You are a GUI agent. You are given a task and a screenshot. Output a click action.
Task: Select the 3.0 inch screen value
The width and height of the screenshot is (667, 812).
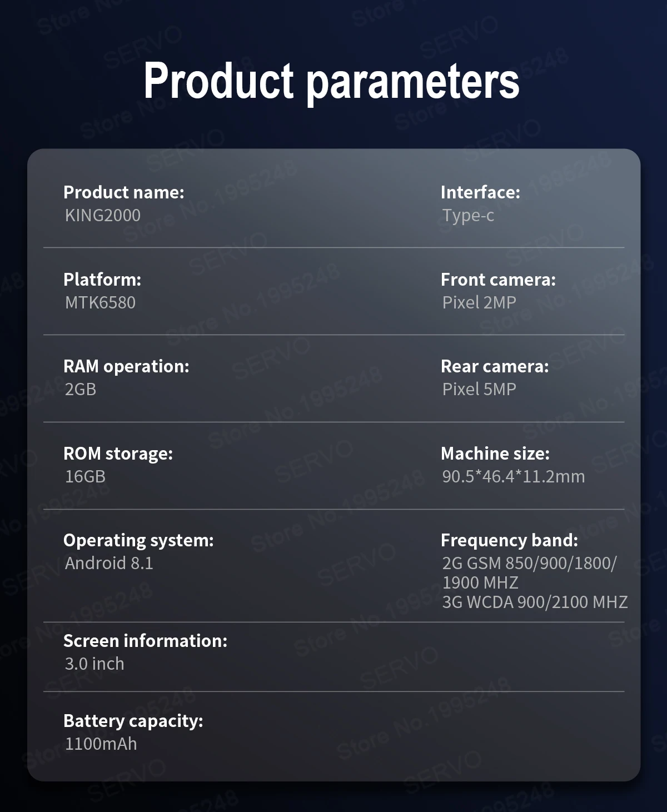(x=94, y=664)
